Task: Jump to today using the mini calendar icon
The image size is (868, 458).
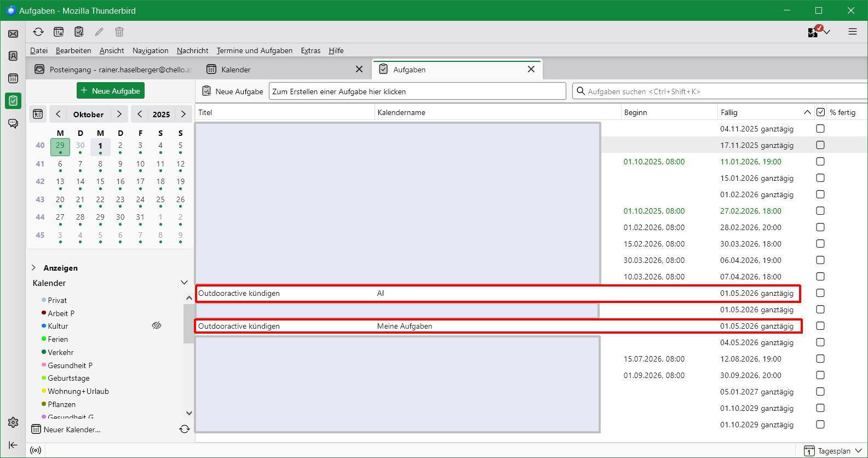Action: (x=38, y=114)
